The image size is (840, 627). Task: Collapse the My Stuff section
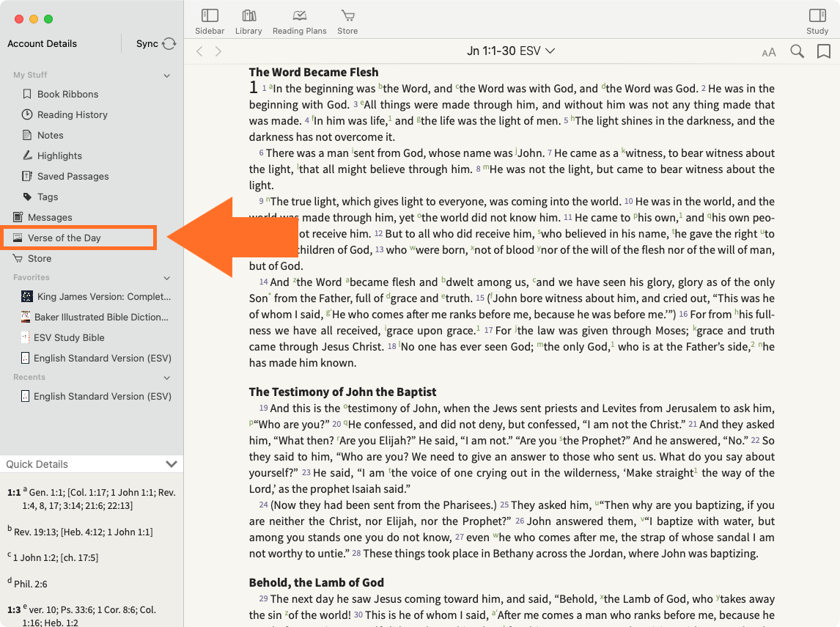pos(167,76)
